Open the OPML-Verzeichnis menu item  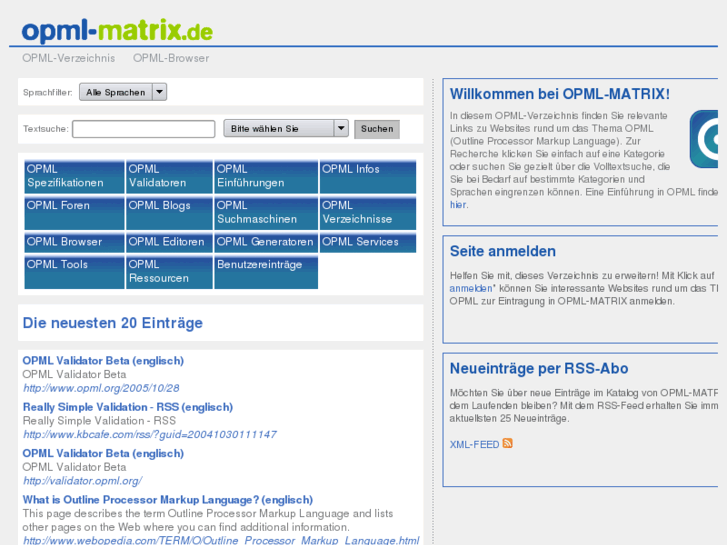click(69, 58)
